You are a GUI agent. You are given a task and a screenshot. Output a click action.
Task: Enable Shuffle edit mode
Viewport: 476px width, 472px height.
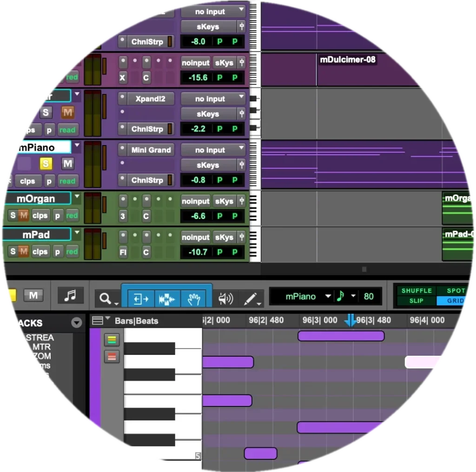(416, 291)
